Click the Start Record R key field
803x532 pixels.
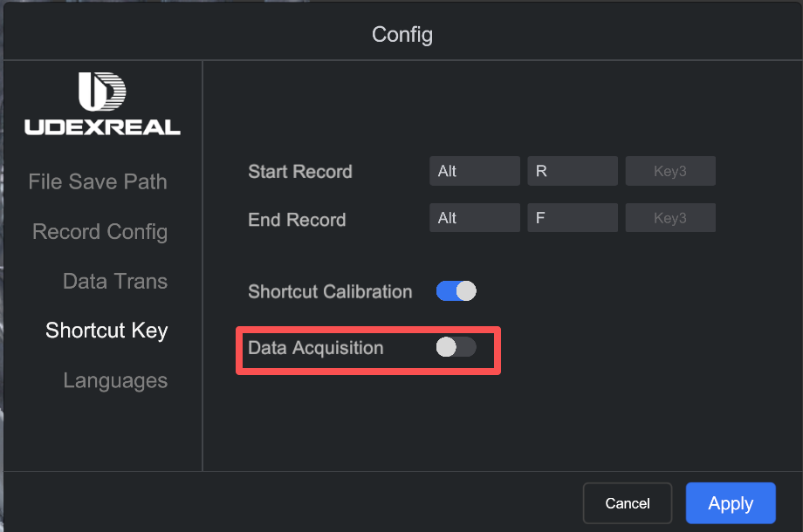[x=573, y=172]
